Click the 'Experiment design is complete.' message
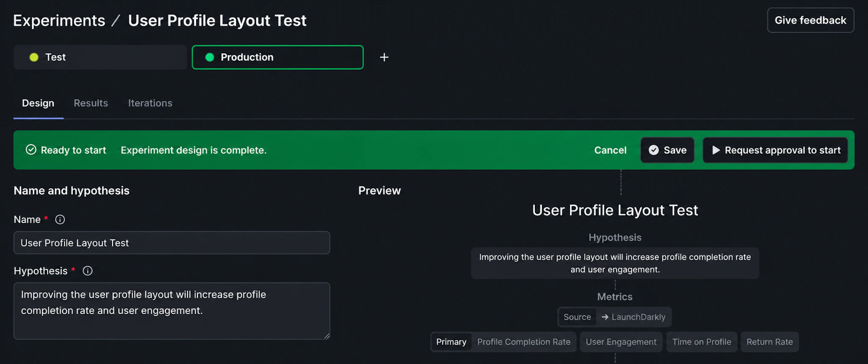The image size is (868, 364). click(x=194, y=150)
